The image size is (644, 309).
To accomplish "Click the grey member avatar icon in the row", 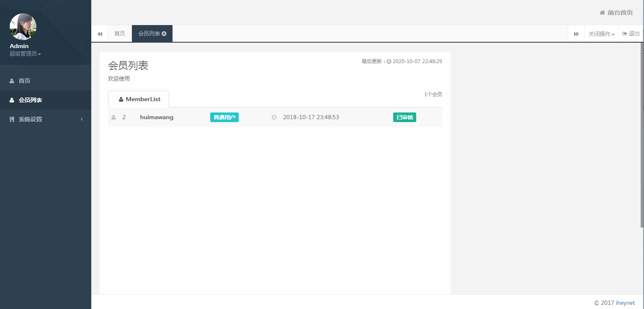I will point(113,117).
